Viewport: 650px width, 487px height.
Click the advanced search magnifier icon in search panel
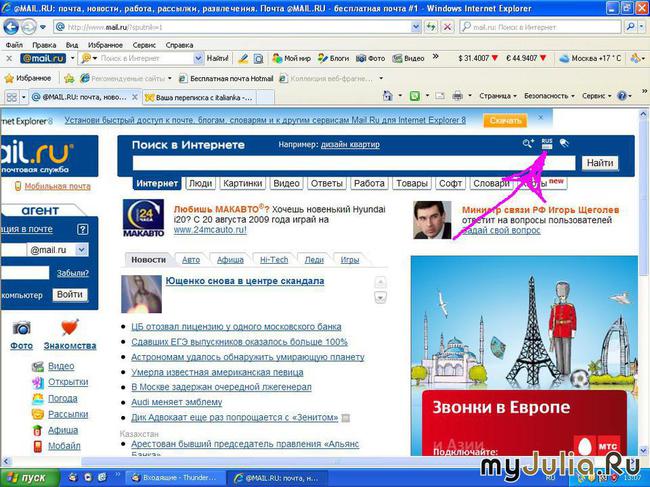click(528, 144)
